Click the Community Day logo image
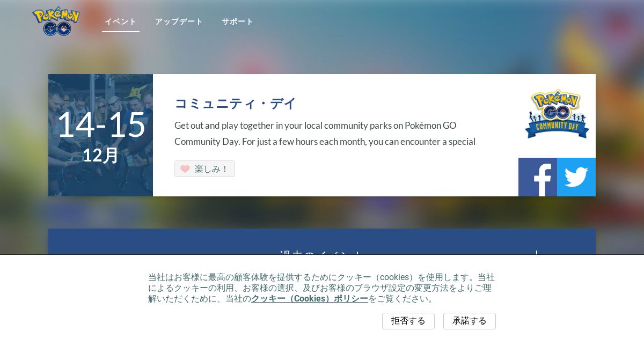The height and width of the screenshot is (338, 644). click(557, 114)
